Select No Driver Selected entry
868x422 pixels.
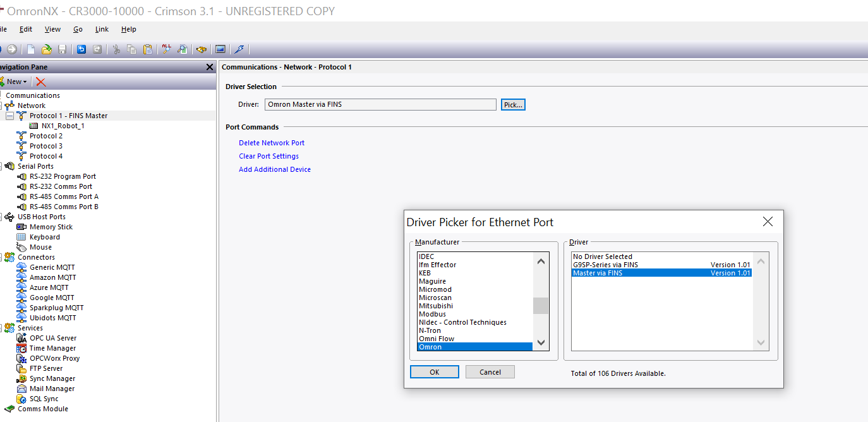pos(661,256)
